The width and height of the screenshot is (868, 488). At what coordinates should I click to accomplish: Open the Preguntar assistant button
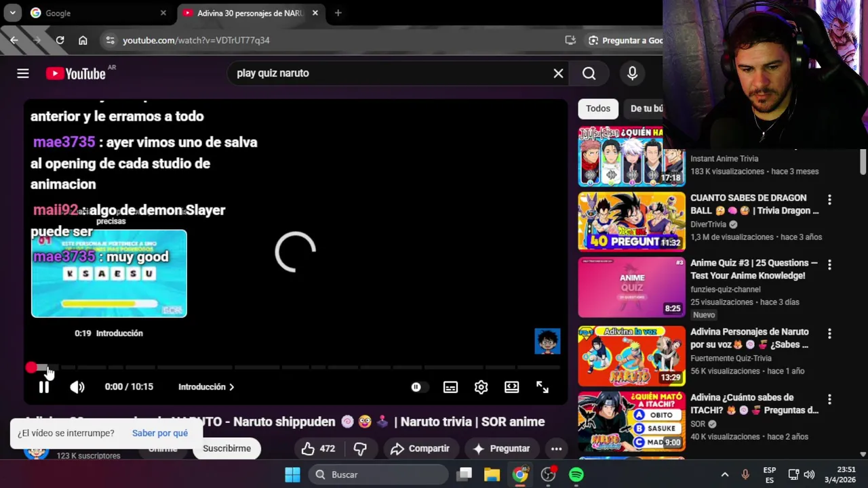[501, 449]
